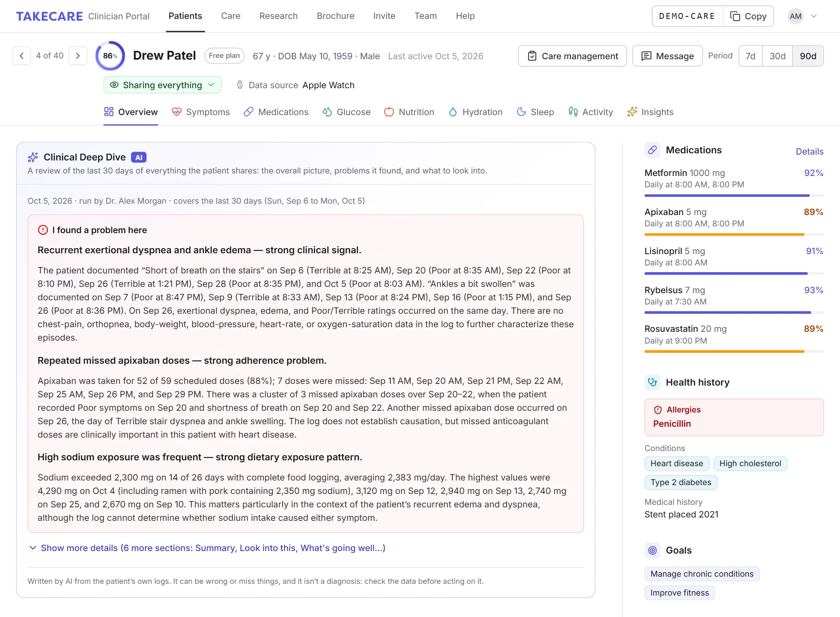Click the Free plan badge
840x617 pixels.
(x=224, y=56)
